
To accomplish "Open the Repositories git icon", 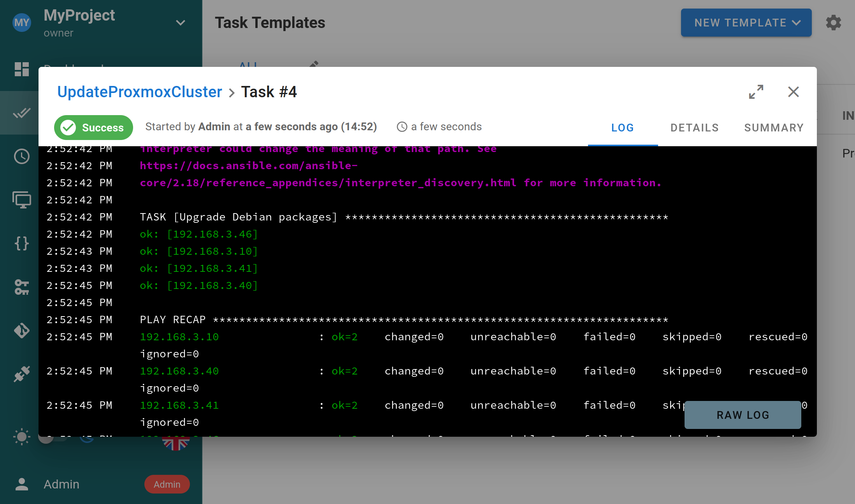I will pyautogui.click(x=22, y=331).
